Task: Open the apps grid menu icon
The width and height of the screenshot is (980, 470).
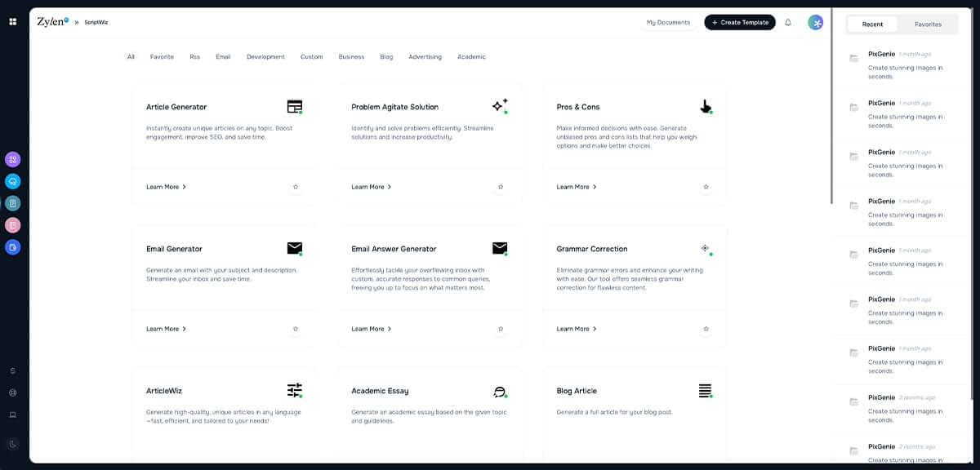Action: click(12, 22)
